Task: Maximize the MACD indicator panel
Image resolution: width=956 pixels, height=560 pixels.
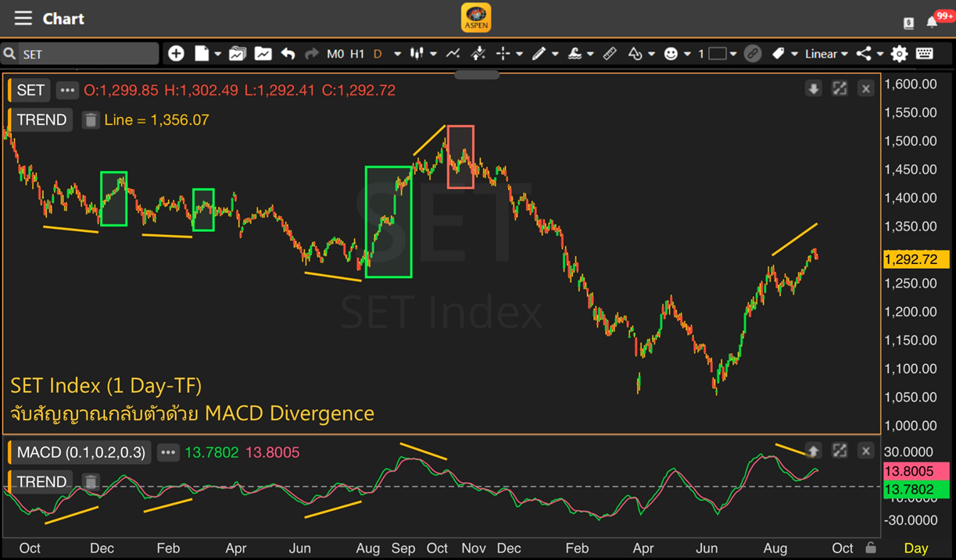Action: point(840,451)
